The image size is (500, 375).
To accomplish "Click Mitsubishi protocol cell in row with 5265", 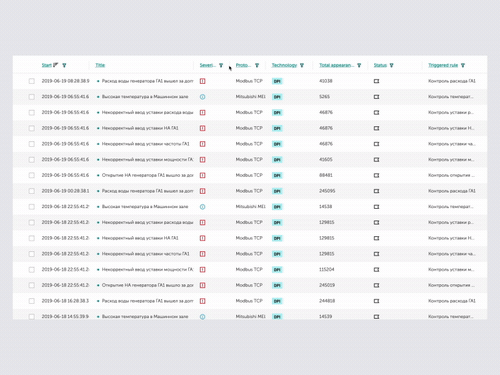I will [x=251, y=97].
